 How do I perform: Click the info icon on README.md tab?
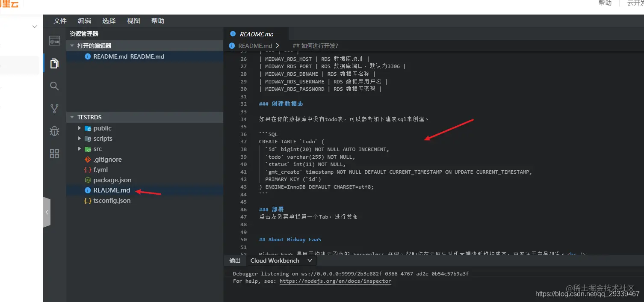[233, 34]
